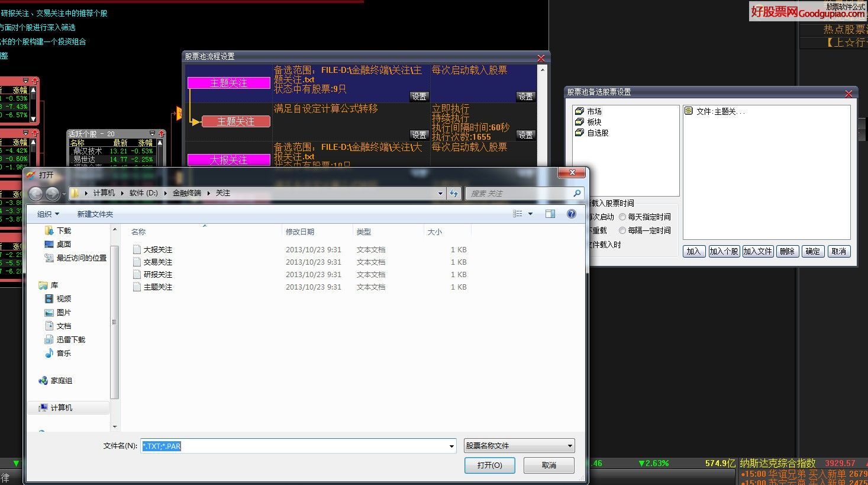Expand the 库 tree node
The image size is (868, 485).
coord(49,285)
